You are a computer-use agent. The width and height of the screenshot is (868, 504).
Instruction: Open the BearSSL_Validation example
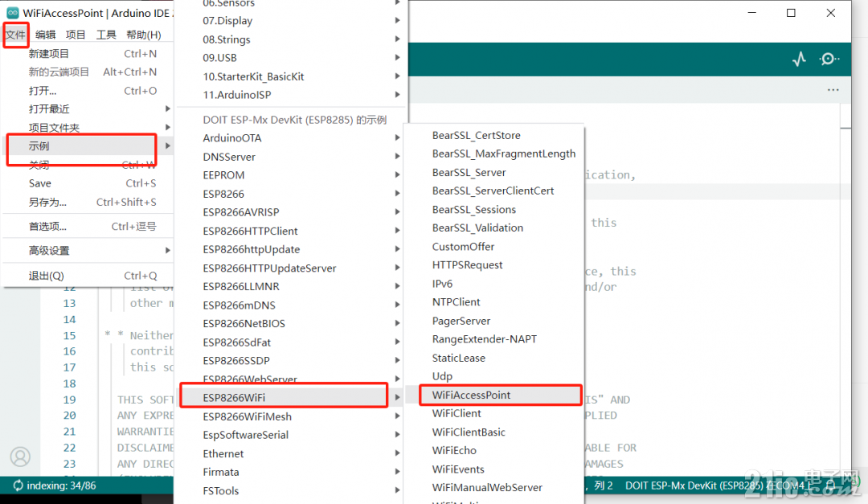(493, 227)
